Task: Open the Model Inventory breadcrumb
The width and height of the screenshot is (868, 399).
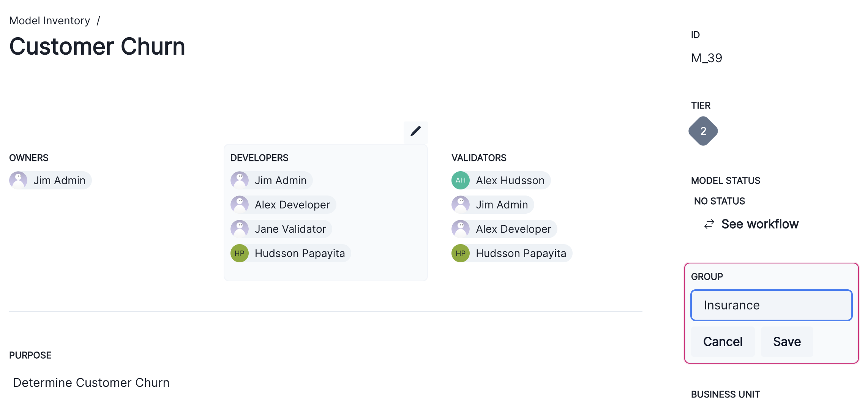Action: [49, 21]
